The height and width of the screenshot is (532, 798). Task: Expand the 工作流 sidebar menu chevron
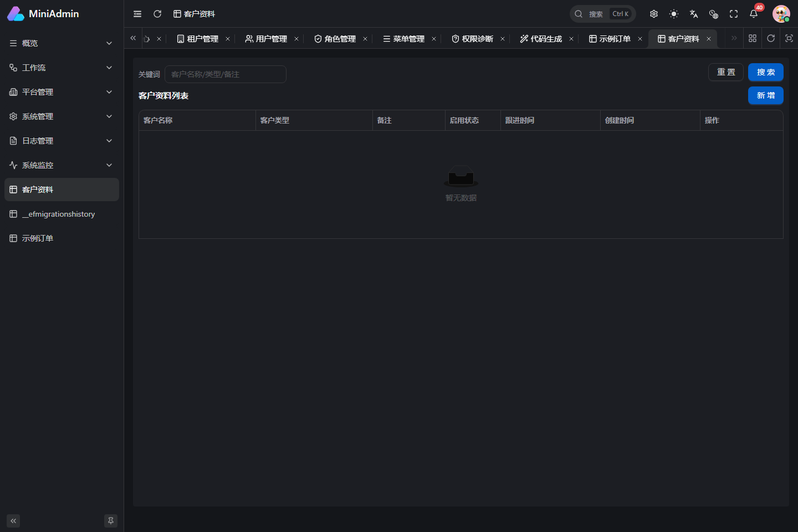click(109, 68)
